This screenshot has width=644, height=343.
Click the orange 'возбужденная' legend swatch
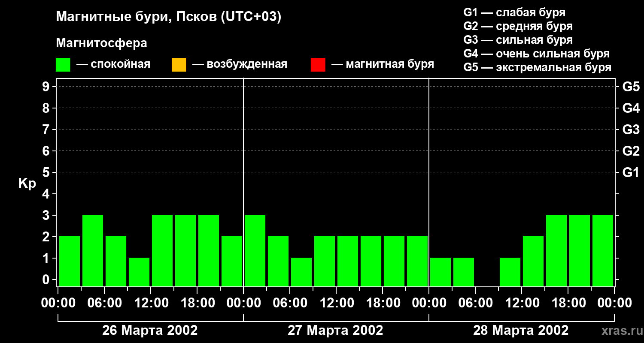pos(179,65)
